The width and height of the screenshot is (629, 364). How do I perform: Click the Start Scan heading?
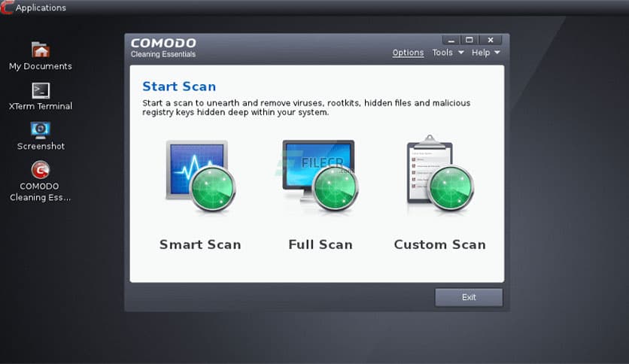point(179,86)
